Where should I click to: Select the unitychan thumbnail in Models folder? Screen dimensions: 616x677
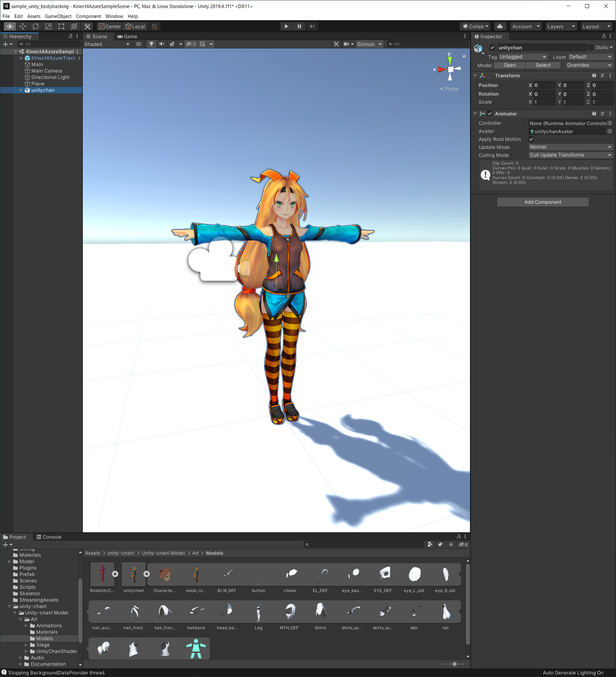[x=133, y=574]
